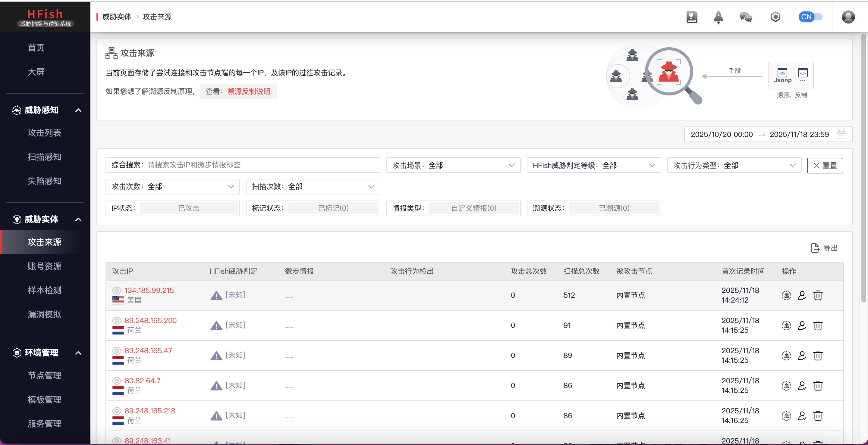Open the user avatar profile icon
The width and height of the screenshot is (868, 445).
click(848, 17)
